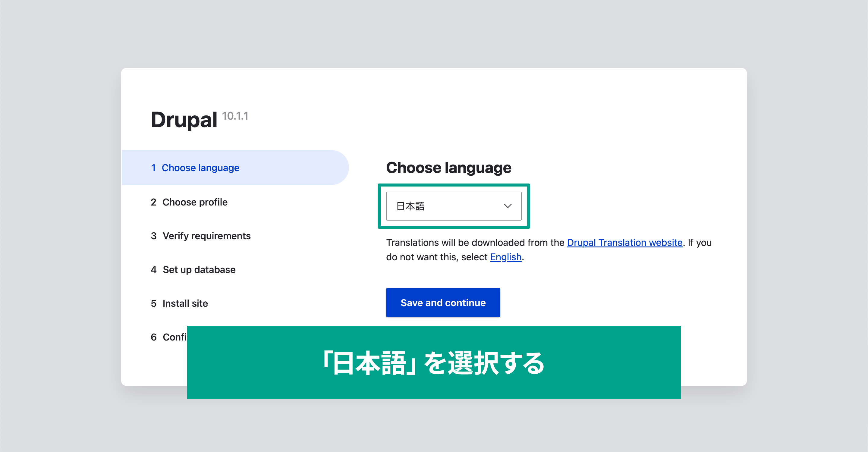Select step 2 Choose profile
The width and height of the screenshot is (868, 452).
tap(194, 202)
